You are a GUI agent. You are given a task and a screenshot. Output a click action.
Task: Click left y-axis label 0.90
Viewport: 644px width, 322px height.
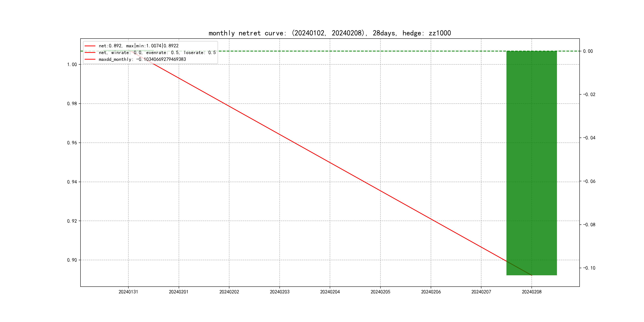(72, 260)
